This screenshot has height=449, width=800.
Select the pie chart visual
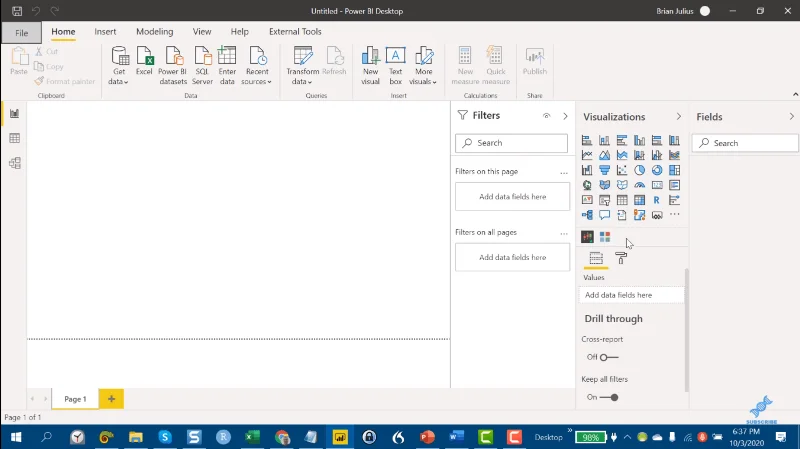(639, 170)
